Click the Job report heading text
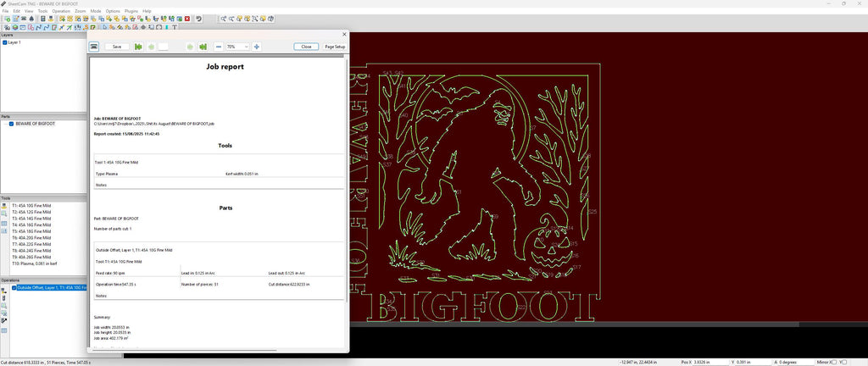 tap(225, 67)
